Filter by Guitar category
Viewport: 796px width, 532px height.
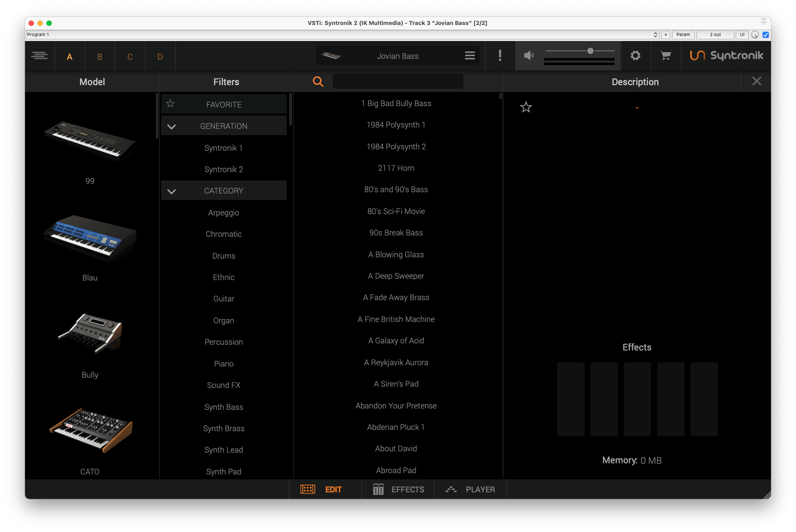[x=223, y=299]
